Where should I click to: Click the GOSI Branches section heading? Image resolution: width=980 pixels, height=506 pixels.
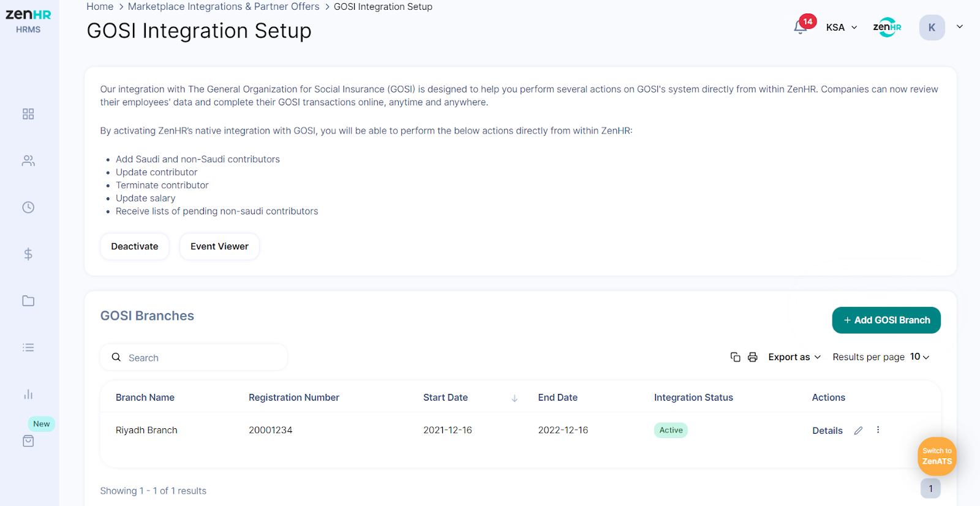point(147,315)
